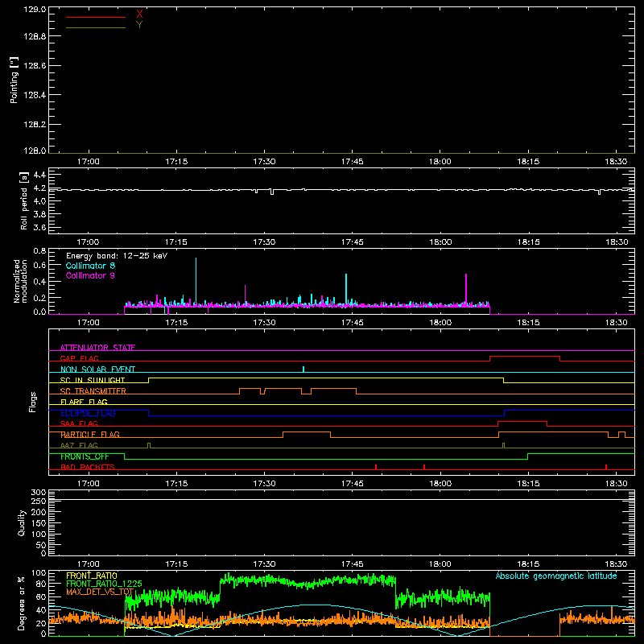Click the raised SAA_FLAG segment

[x=522, y=421]
